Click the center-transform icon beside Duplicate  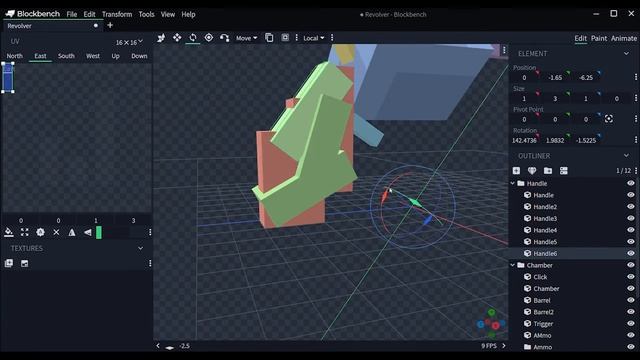pyautogui.click(x=285, y=38)
